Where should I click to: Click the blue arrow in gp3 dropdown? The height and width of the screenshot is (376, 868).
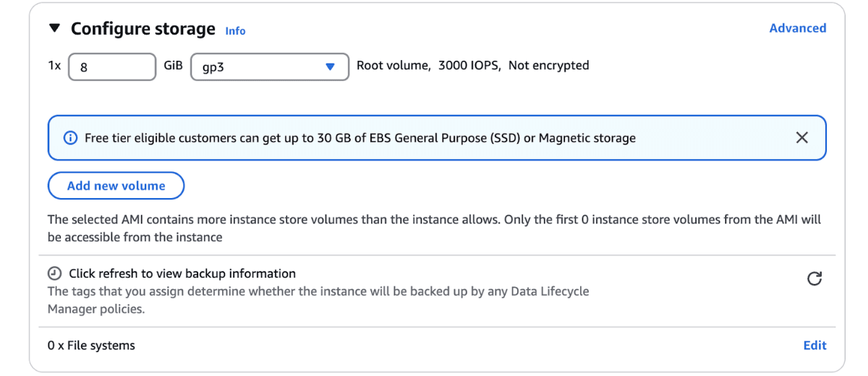(331, 67)
